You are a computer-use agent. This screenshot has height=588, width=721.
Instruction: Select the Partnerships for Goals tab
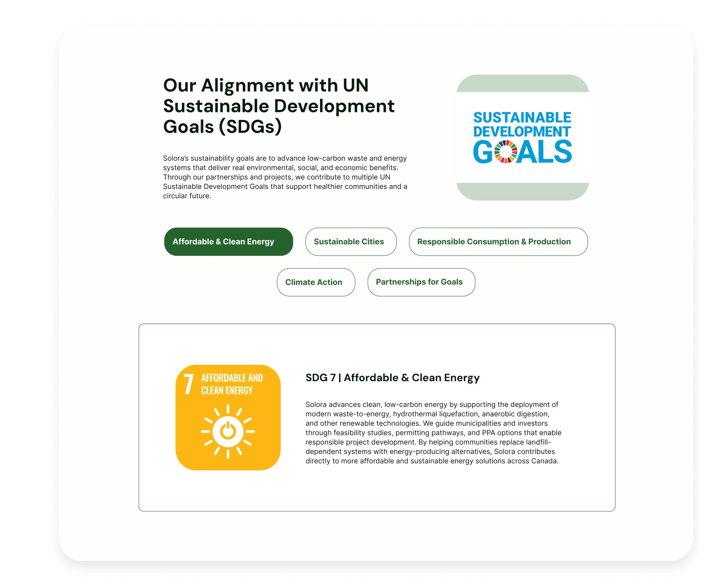click(421, 282)
